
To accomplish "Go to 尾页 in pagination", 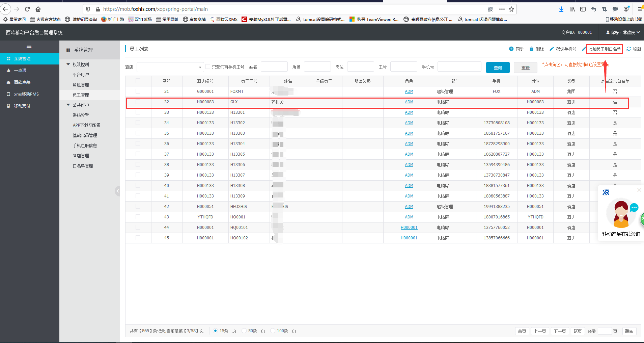I will [578, 331].
